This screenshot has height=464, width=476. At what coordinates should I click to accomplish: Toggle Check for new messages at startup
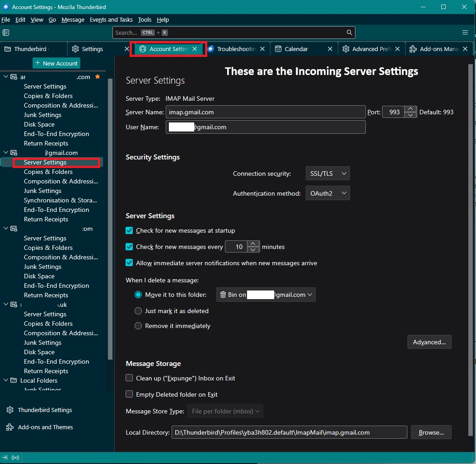point(129,230)
